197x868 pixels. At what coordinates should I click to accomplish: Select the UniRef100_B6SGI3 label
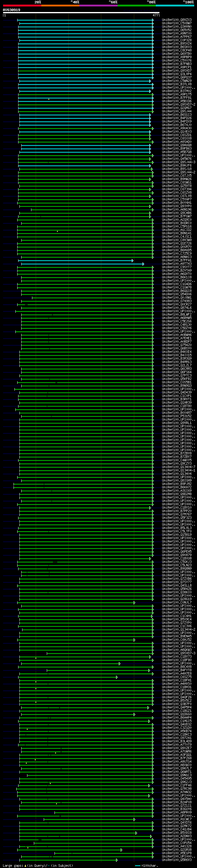pyautogui.click(x=176, y=115)
